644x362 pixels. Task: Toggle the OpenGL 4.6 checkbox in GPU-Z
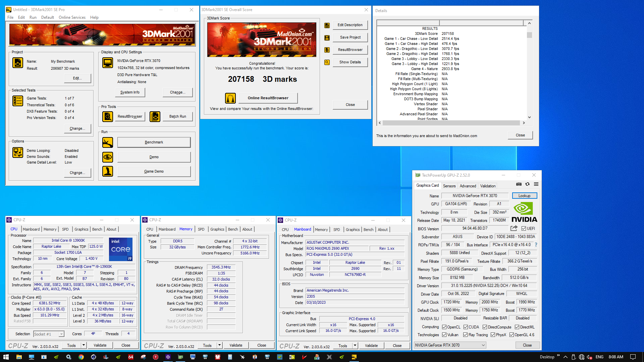[x=512, y=335]
